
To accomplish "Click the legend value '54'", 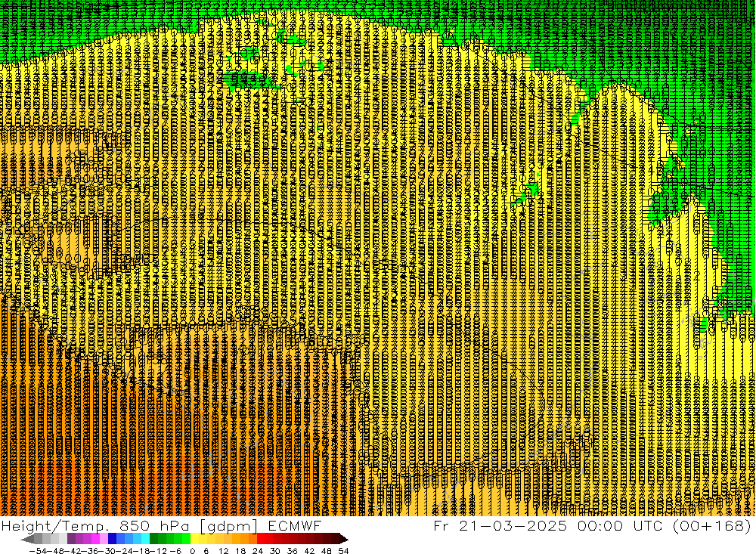I will pos(343,551).
